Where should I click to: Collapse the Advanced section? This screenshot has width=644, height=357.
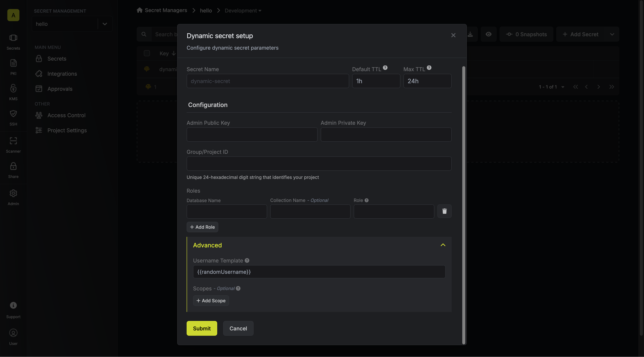coord(443,245)
